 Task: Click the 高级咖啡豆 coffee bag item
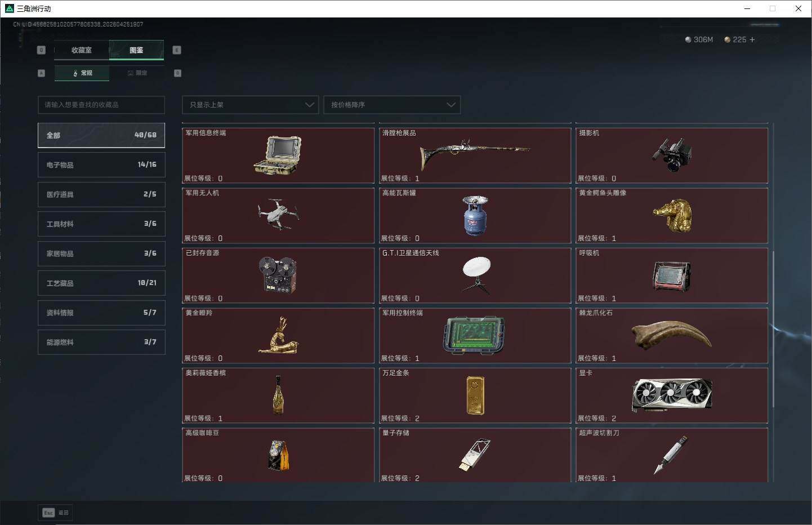[278, 455]
